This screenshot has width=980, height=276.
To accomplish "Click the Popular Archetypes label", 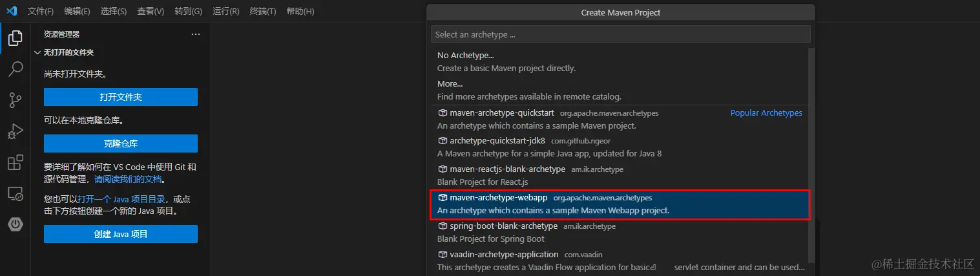I will tap(766, 112).
